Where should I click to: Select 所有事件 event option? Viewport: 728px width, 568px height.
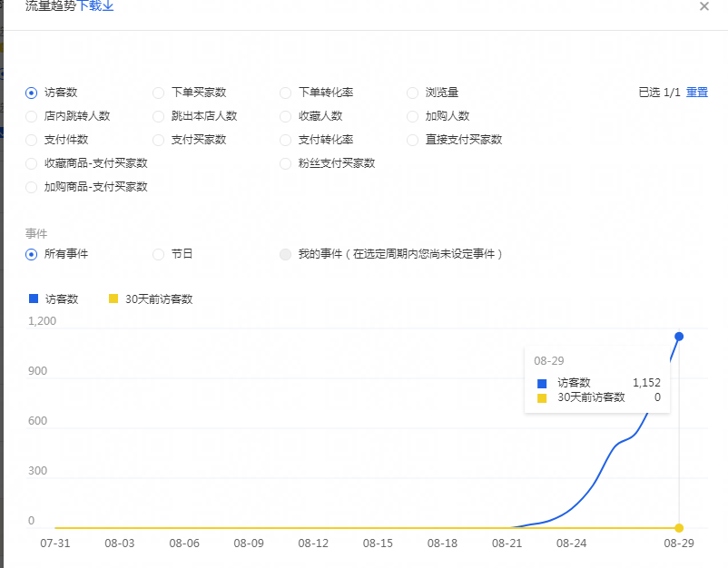point(32,254)
